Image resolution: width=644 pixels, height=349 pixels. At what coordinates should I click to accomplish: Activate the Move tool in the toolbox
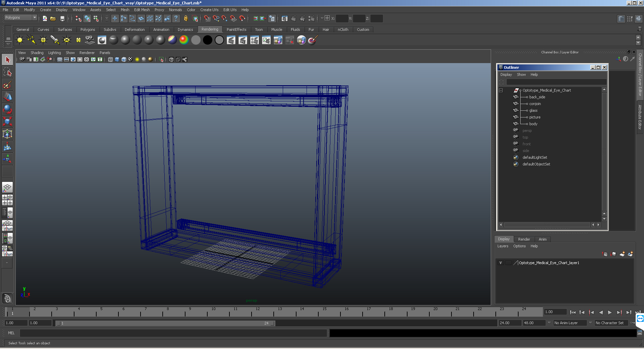click(x=7, y=97)
